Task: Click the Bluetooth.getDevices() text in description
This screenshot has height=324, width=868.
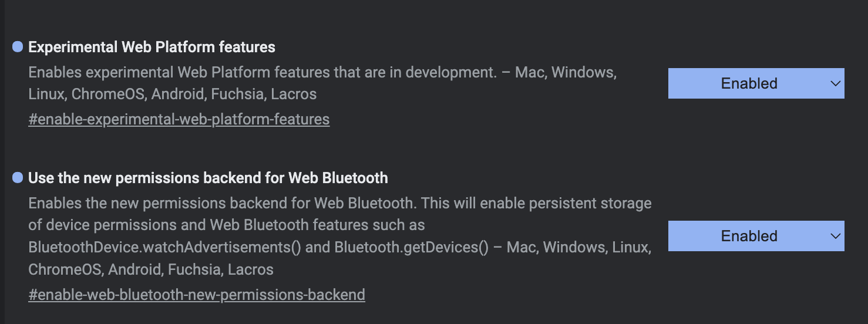Action: pos(411,248)
